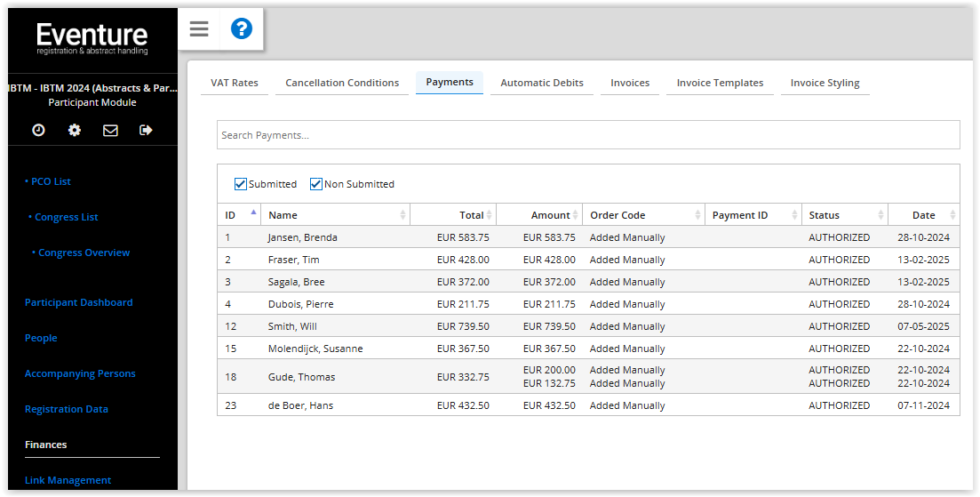This screenshot has height=497, width=980.
Task: Open the settings gear icon in sidebar
Action: tap(75, 130)
